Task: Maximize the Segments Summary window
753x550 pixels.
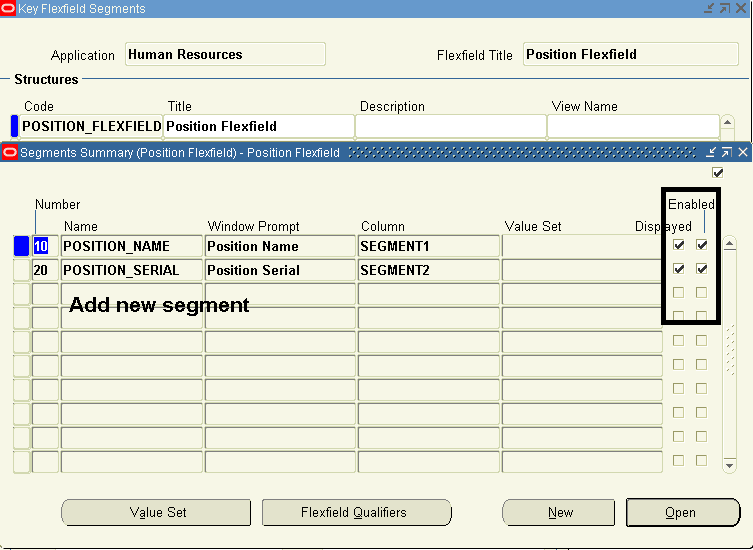Action: [x=726, y=153]
